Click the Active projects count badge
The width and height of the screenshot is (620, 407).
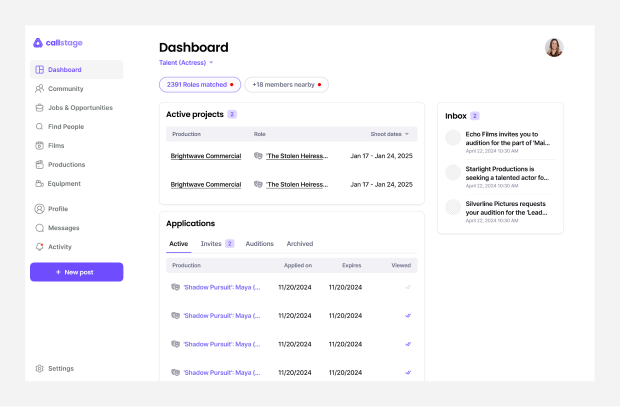(x=232, y=114)
